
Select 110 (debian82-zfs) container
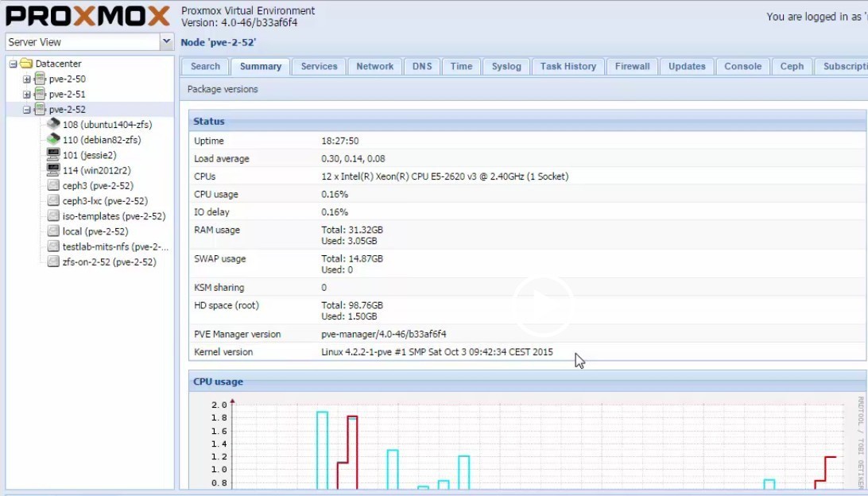[102, 140]
